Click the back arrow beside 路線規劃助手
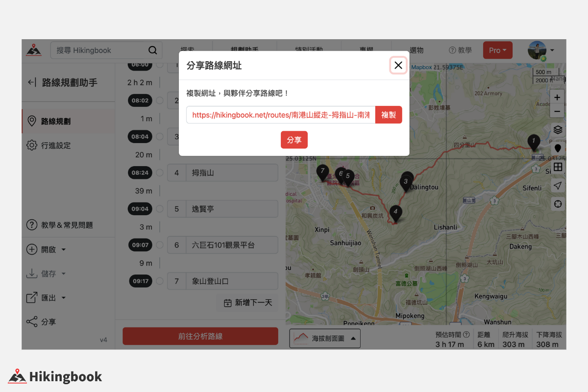This screenshot has height=392, width=588. pos(32,82)
